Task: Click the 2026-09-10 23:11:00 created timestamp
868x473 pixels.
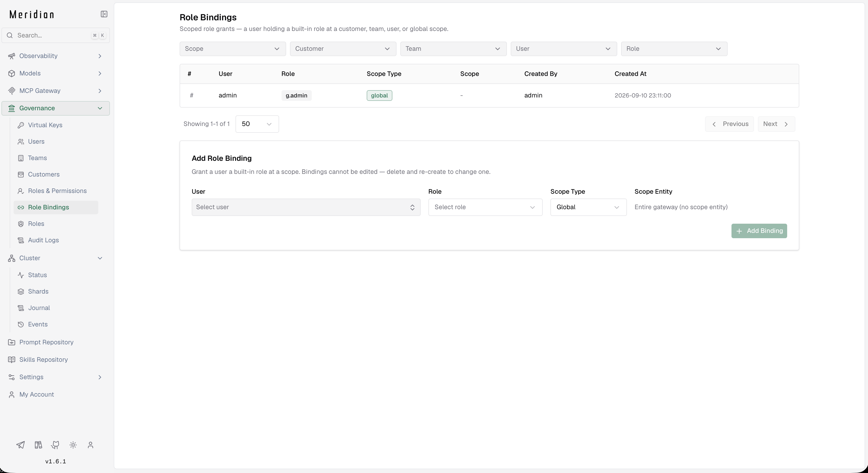Action: click(x=643, y=96)
